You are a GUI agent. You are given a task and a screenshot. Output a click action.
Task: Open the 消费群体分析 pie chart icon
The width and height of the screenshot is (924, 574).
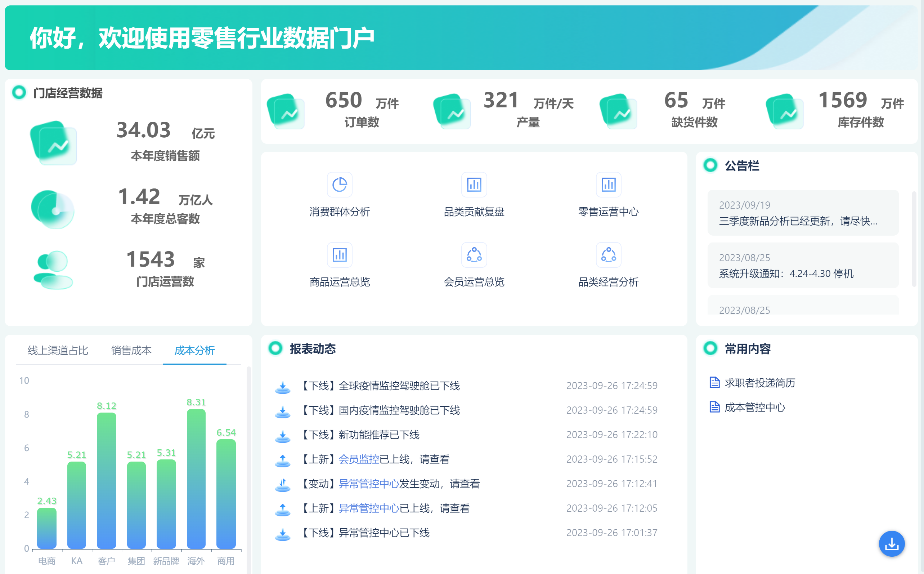point(340,185)
